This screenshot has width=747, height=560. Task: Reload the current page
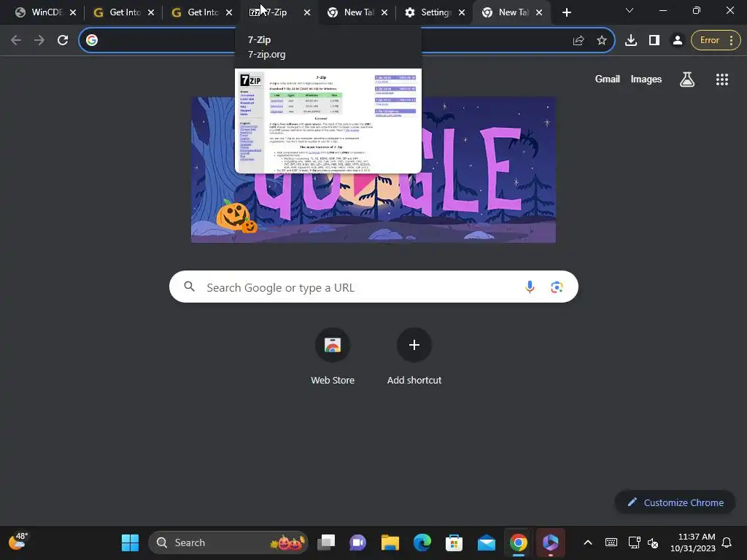click(x=63, y=40)
